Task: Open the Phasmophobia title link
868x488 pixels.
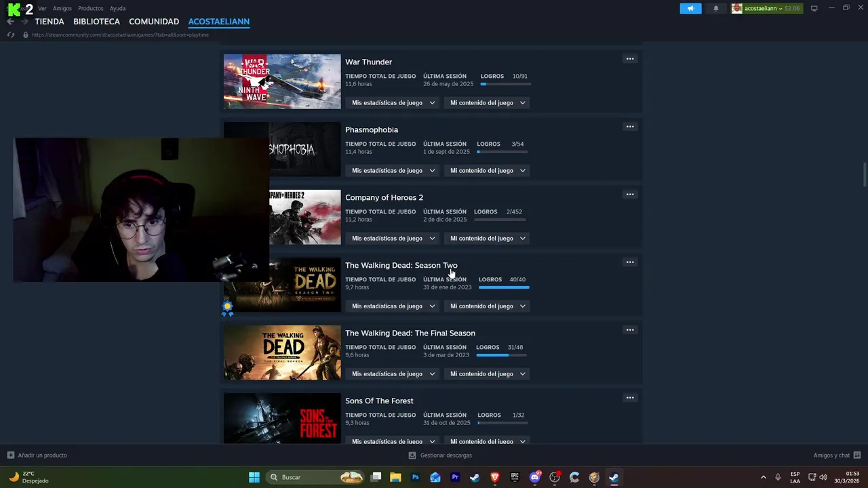Action: coord(372,129)
